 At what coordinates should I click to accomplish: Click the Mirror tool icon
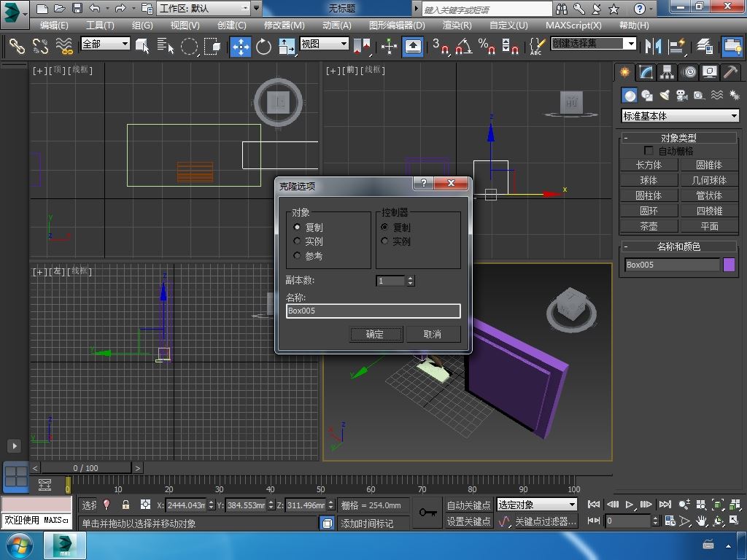651,46
